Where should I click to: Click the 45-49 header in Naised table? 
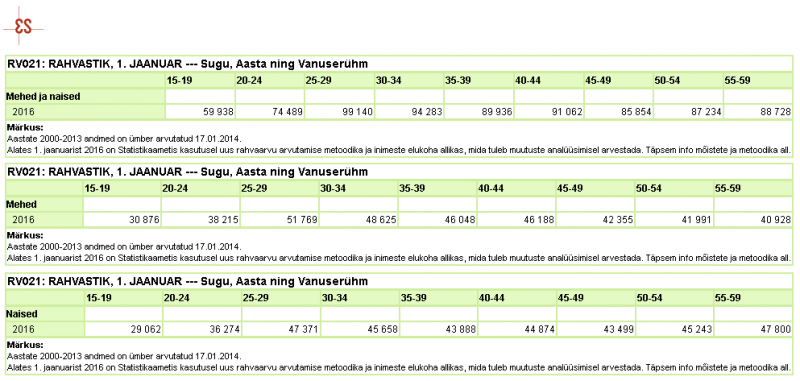pos(571,298)
